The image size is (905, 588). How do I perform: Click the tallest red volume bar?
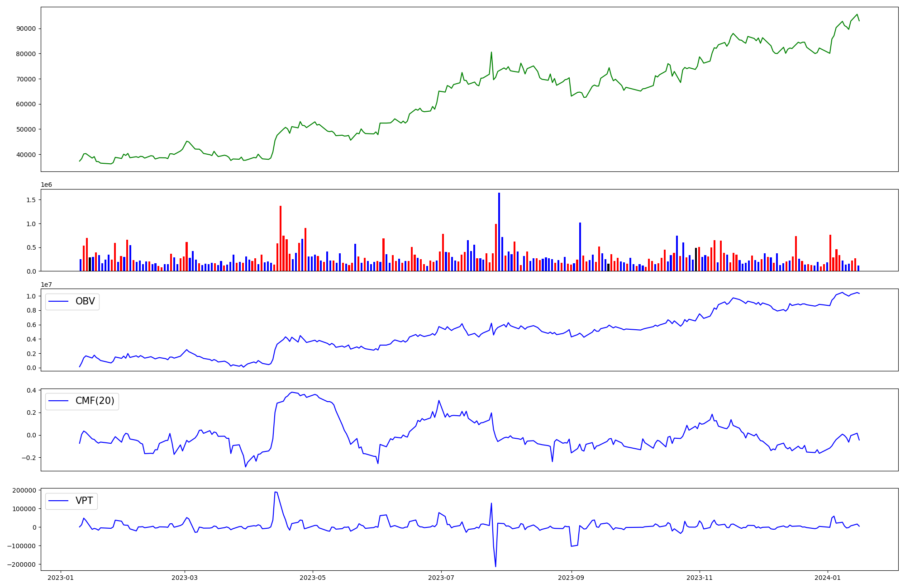(x=281, y=237)
